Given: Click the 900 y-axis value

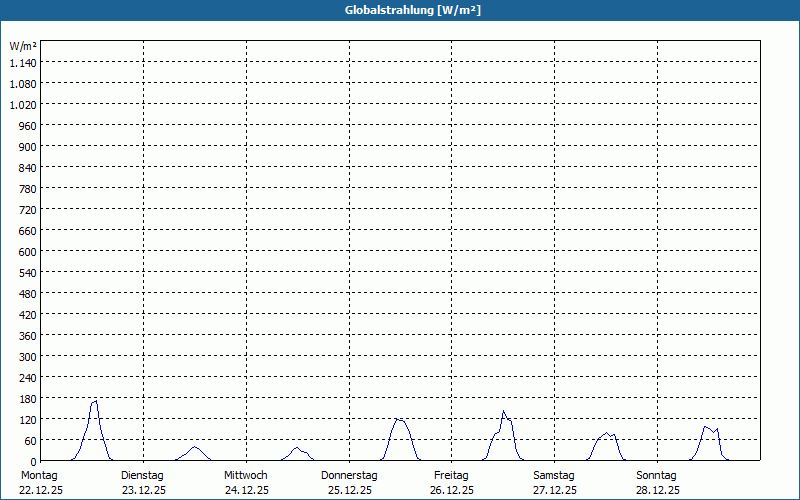Looking at the screenshot, I should coord(28,147).
